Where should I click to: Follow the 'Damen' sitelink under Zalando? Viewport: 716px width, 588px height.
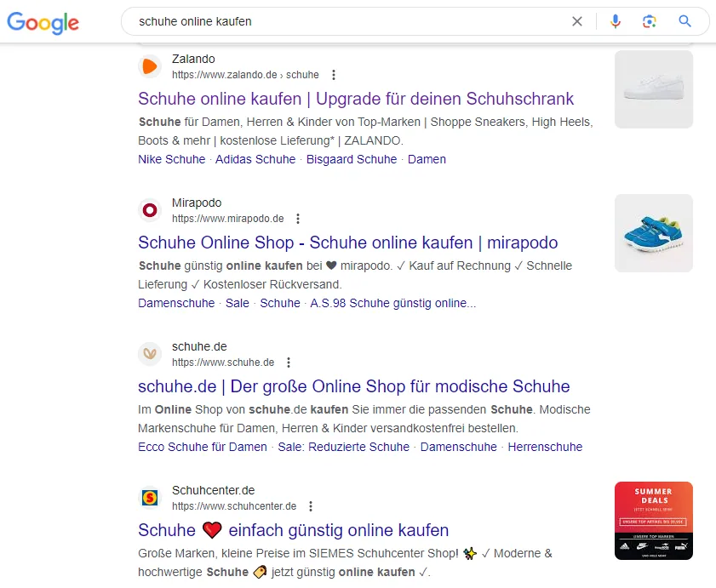pyautogui.click(x=427, y=159)
